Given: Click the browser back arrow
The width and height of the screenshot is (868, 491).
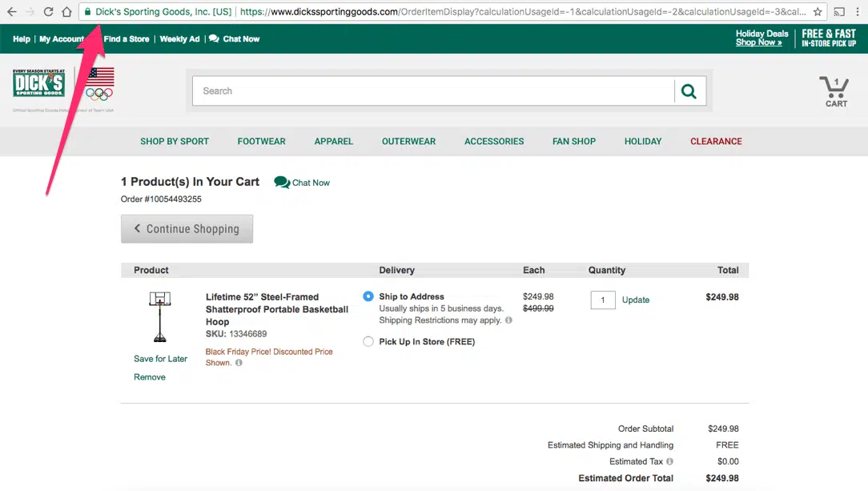Looking at the screenshot, I should (x=11, y=12).
